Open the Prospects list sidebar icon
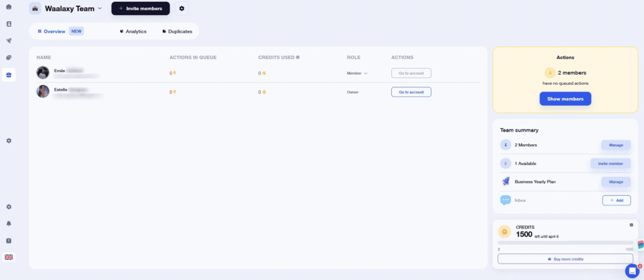 click(9, 24)
